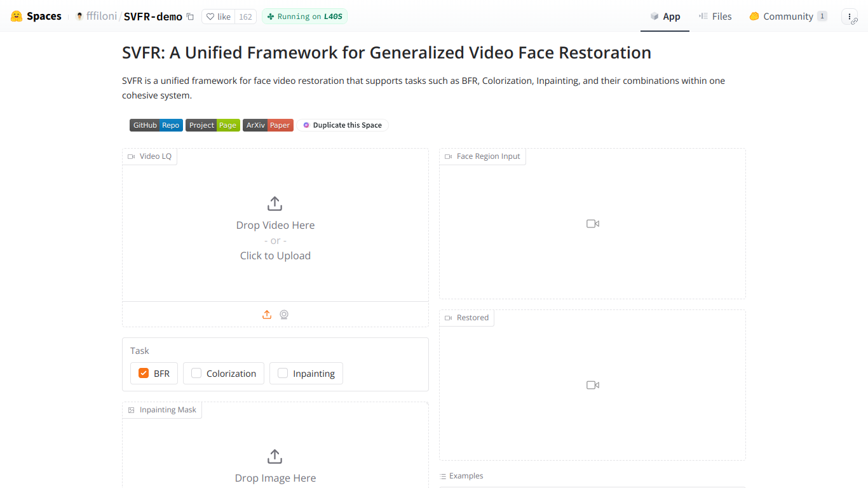Click the SVFR page title heading
868x488 pixels.
(x=386, y=53)
